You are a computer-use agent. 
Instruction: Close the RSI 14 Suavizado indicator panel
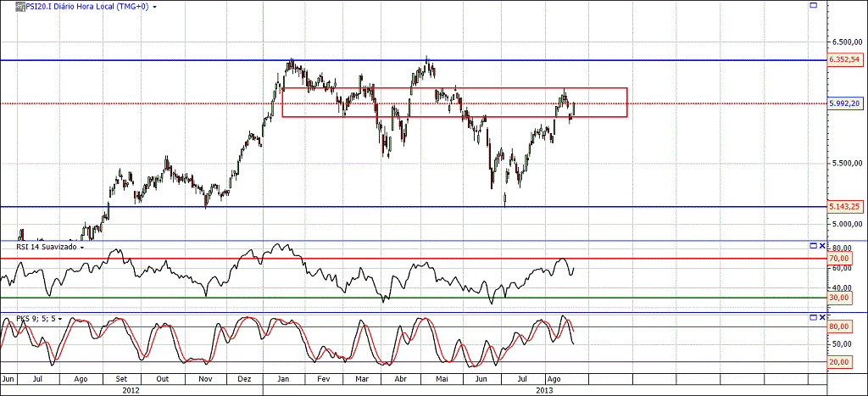tap(822, 245)
